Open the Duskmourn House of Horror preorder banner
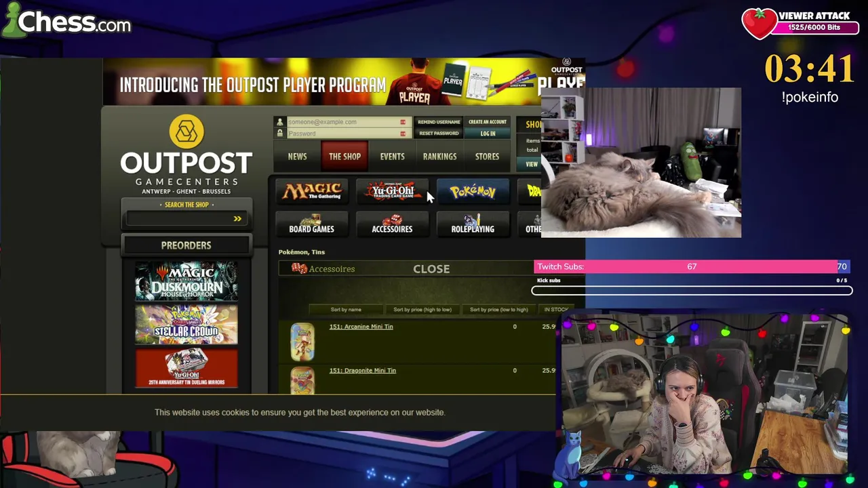Screen dimensions: 868x488 (186, 281)
